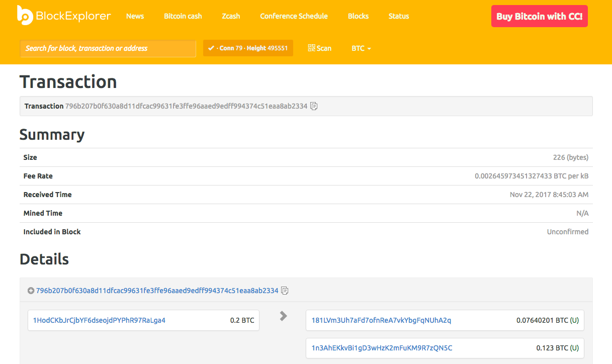Click the QR code Scan icon
The height and width of the screenshot is (364, 612).
point(311,48)
